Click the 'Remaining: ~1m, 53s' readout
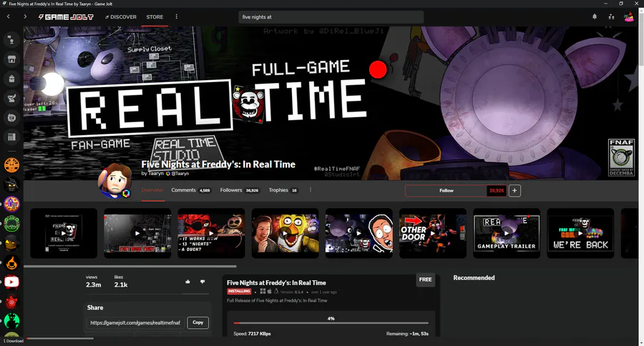The image size is (644, 346). 407,334
